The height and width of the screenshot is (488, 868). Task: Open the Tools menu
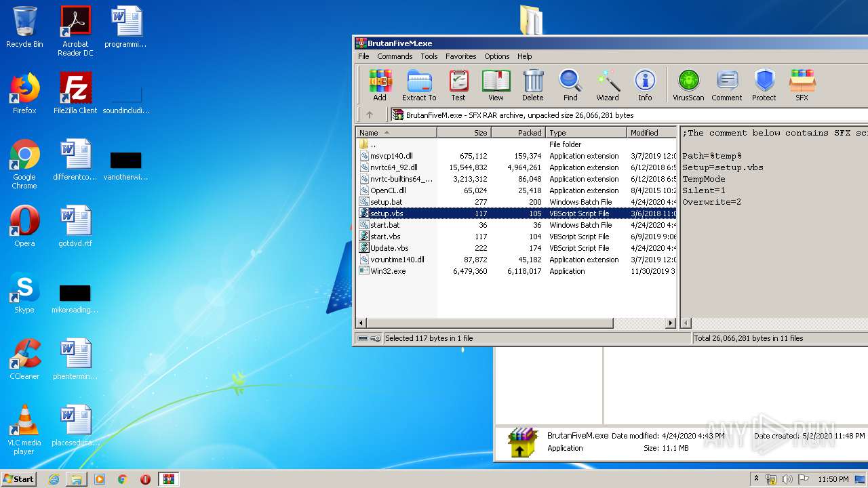pos(429,56)
